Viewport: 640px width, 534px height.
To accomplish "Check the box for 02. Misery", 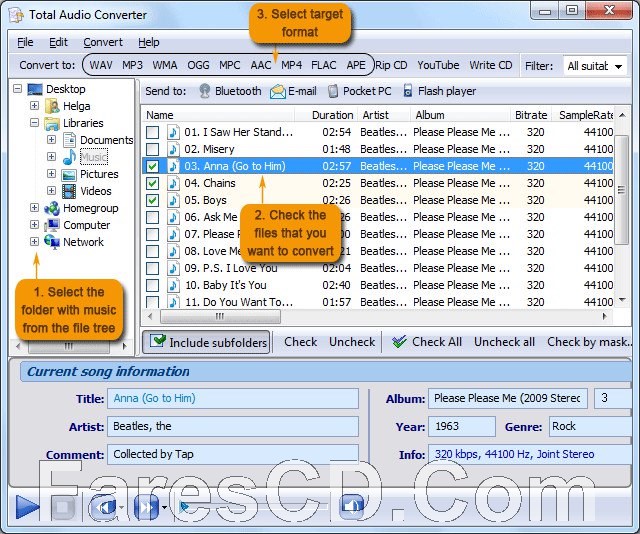I will (153, 149).
